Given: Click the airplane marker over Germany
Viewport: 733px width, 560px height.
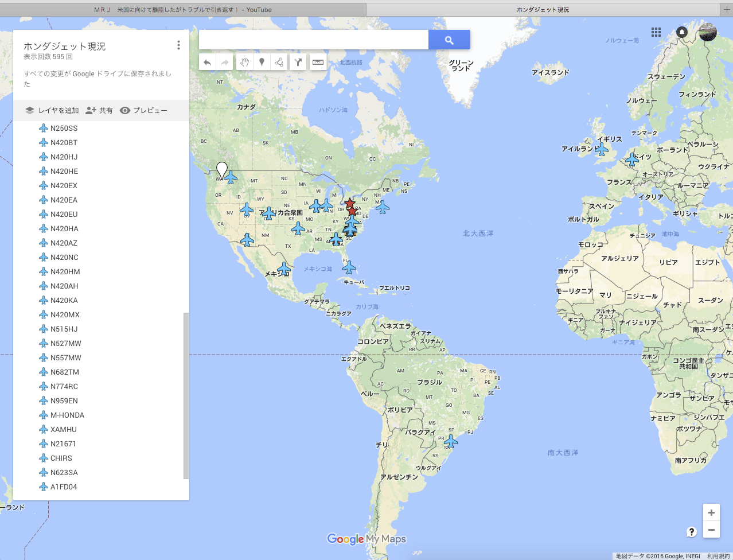Looking at the screenshot, I should (x=632, y=159).
